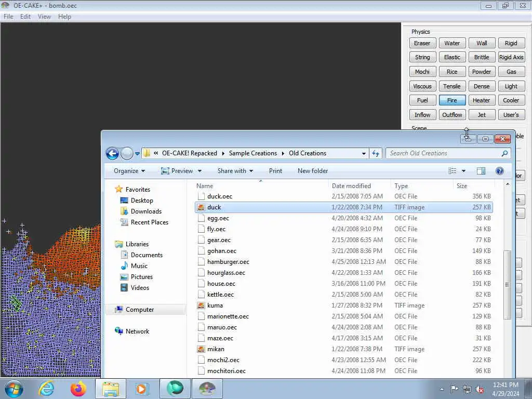This screenshot has width=532, height=399.
Task: Select the Heater physics tool
Action: [482, 100]
